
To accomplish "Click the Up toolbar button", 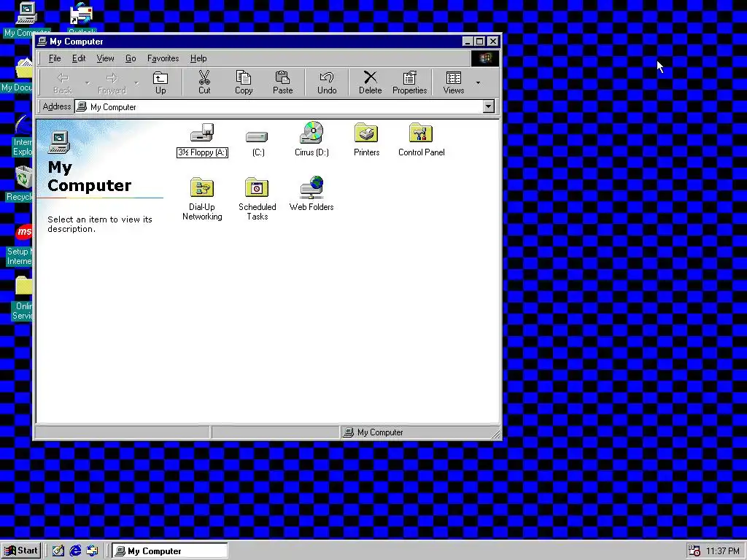I will [x=160, y=83].
